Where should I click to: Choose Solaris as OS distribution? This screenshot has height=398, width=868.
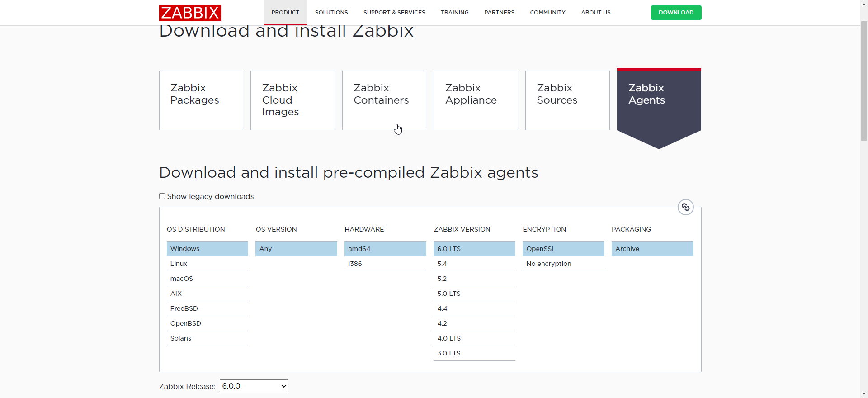click(208, 338)
